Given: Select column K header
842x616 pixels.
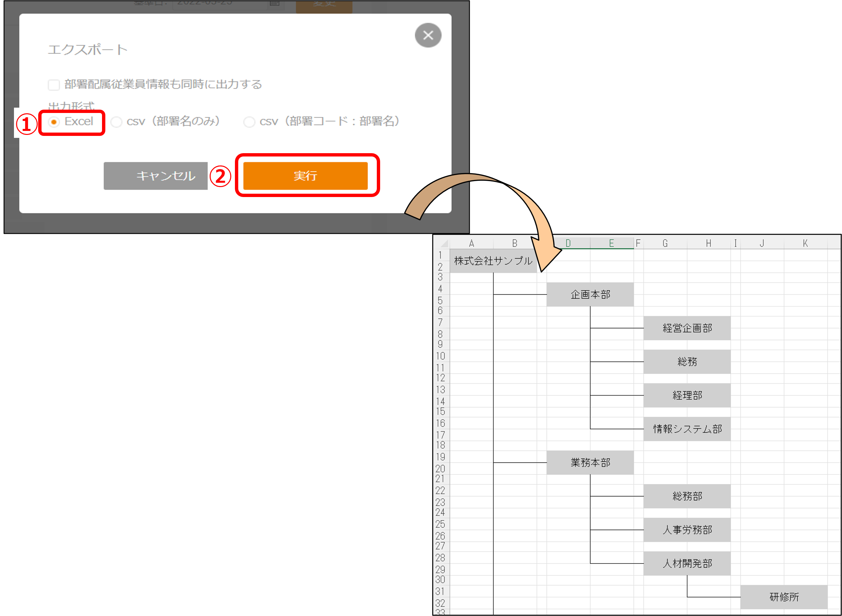Looking at the screenshot, I should tap(805, 244).
